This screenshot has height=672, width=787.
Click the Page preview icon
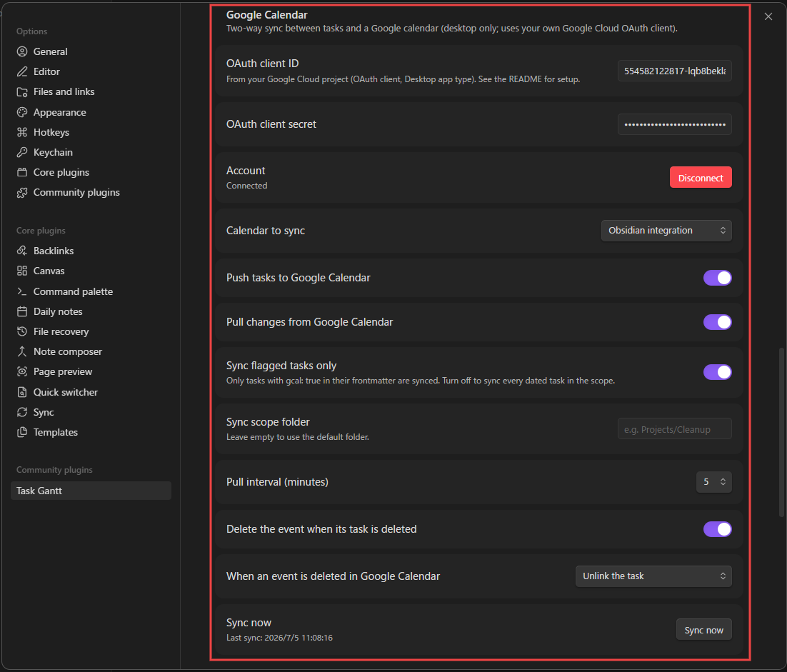22,372
